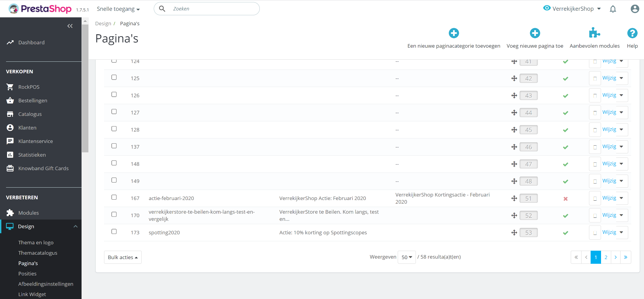Click the Help question mark icon
The image size is (644, 299).
tap(632, 33)
